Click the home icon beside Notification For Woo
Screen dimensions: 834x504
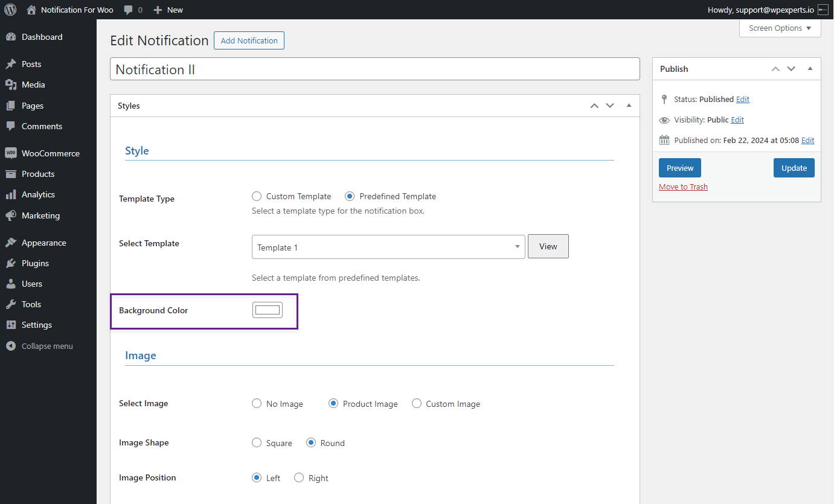pos(31,10)
